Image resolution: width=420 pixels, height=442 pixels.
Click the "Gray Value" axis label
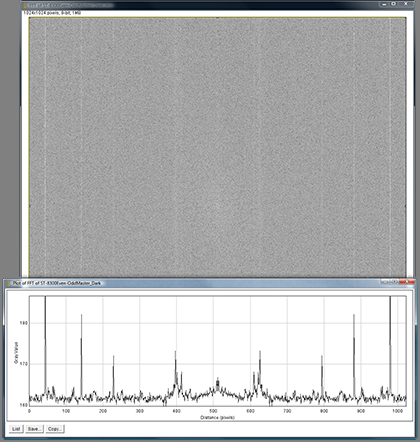click(16, 352)
